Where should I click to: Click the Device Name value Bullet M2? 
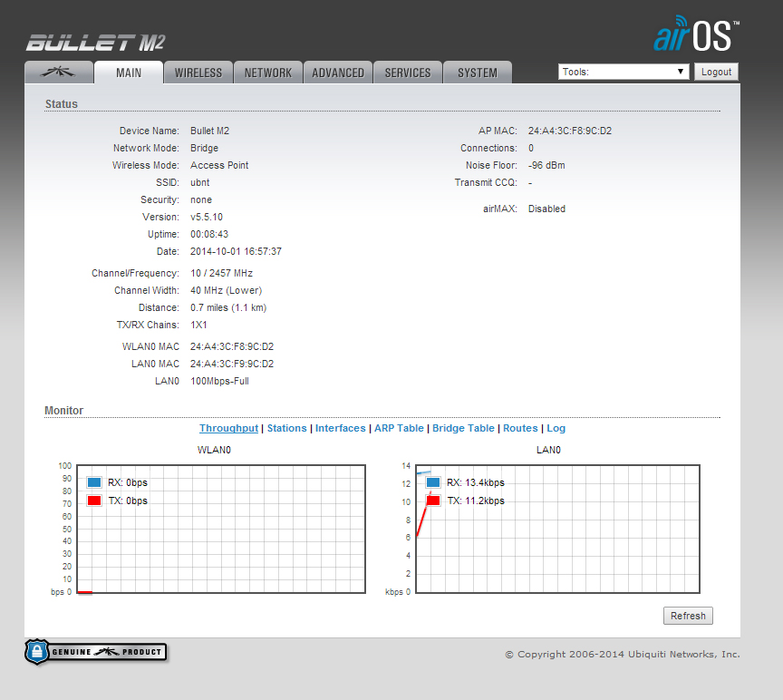[209, 131]
